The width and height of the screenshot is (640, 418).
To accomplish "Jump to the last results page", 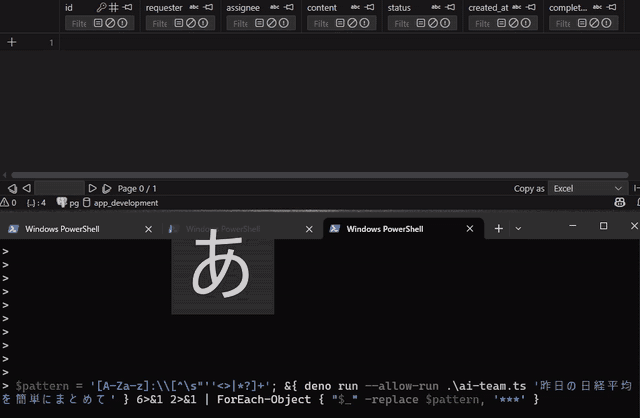I will click(x=107, y=188).
